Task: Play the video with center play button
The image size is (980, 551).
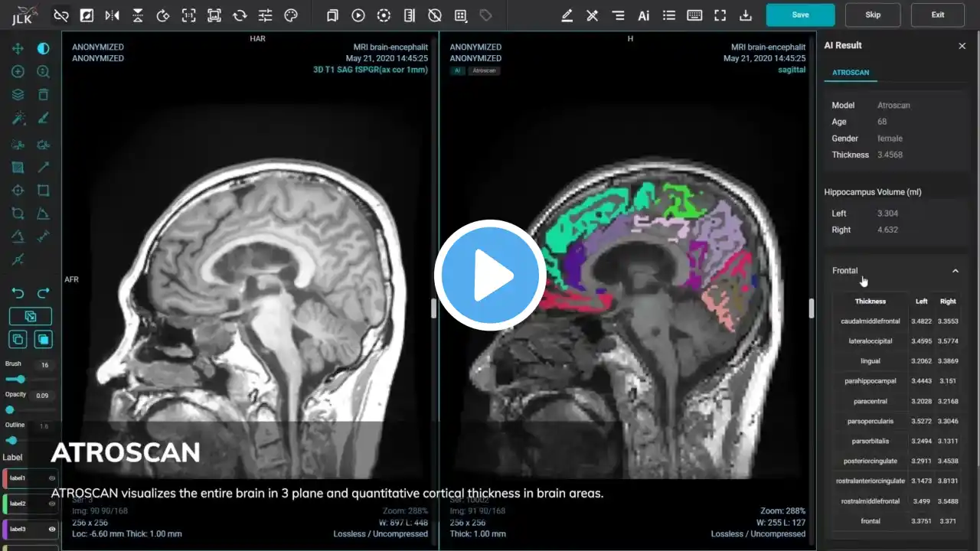Action: (490, 275)
